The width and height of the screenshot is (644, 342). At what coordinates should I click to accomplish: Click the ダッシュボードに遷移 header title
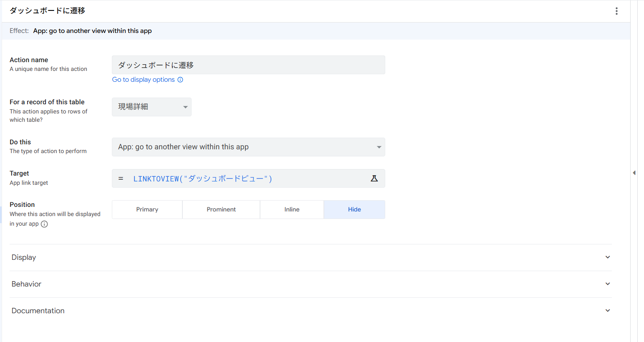[48, 11]
